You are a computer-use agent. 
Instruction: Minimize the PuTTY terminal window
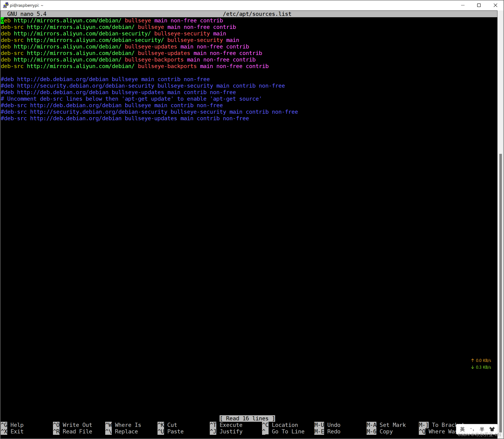[463, 5]
